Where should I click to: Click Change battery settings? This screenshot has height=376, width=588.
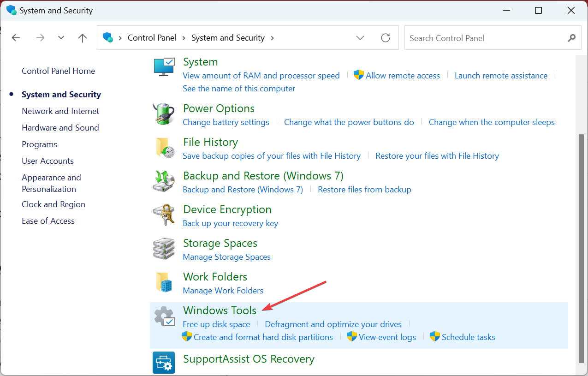(x=226, y=122)
